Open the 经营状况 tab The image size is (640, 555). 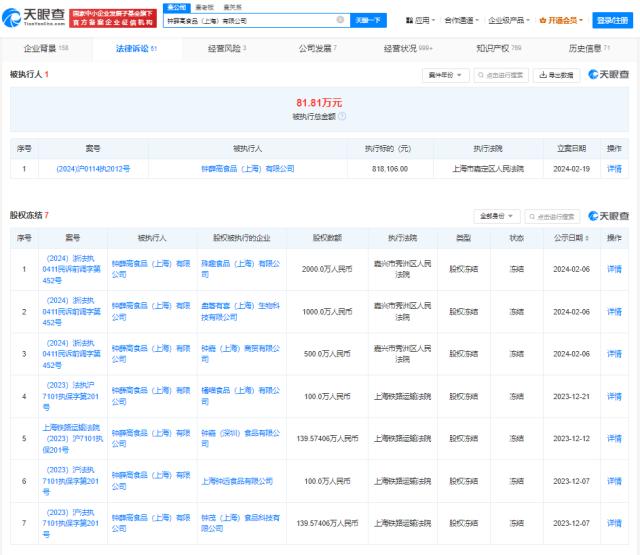[408, 49]
